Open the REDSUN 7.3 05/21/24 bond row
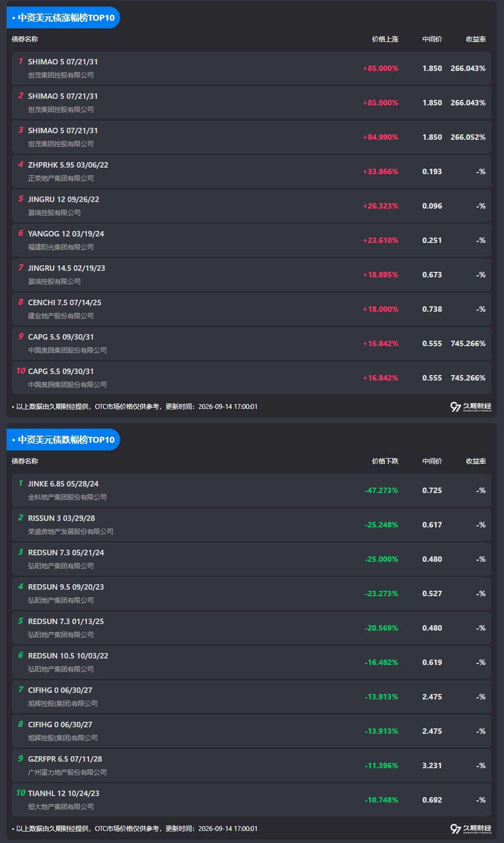Image resolution: width=504 pixels, height=843 pixels. click(x=252, y=559)
